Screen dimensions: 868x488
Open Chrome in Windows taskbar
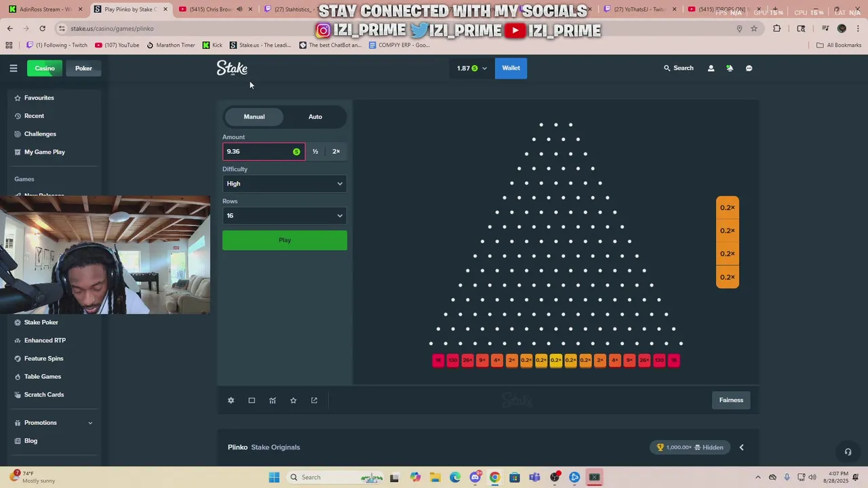494,477
